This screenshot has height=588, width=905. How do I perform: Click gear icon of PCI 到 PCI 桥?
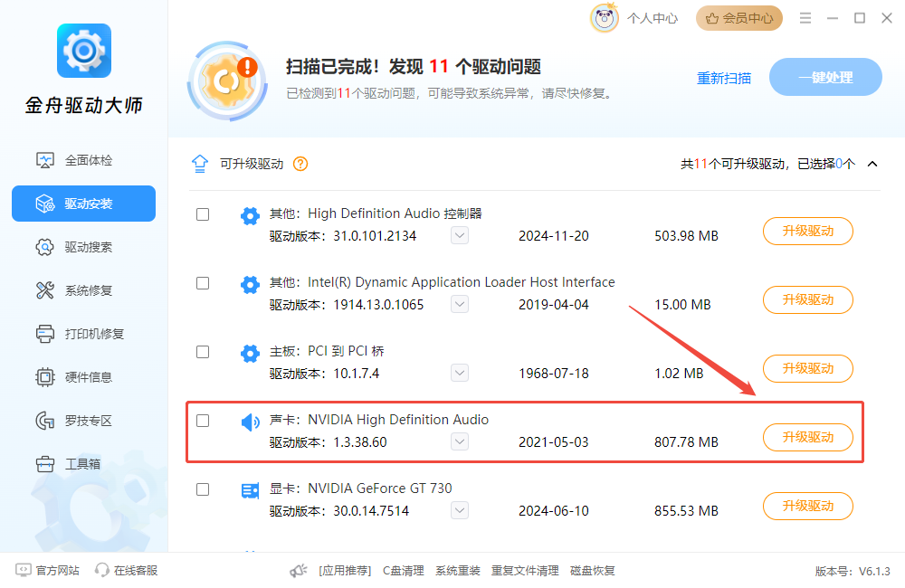tap(250, 354)
